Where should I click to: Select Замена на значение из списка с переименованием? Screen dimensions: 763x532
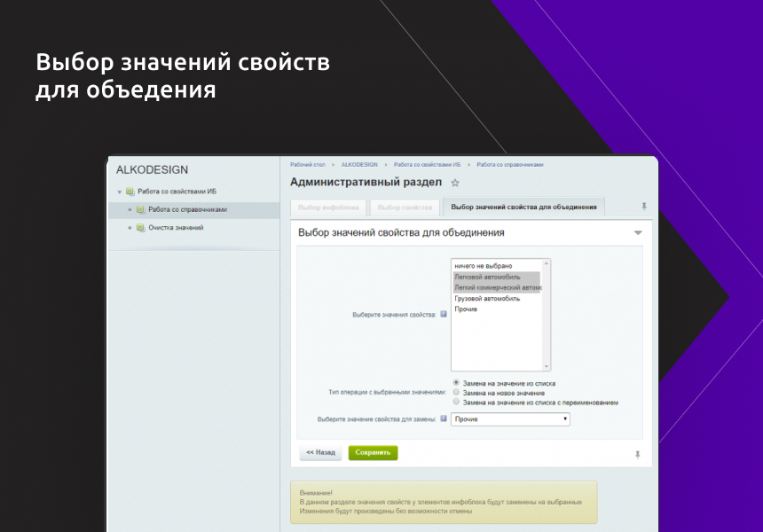[x=456, y=403]
